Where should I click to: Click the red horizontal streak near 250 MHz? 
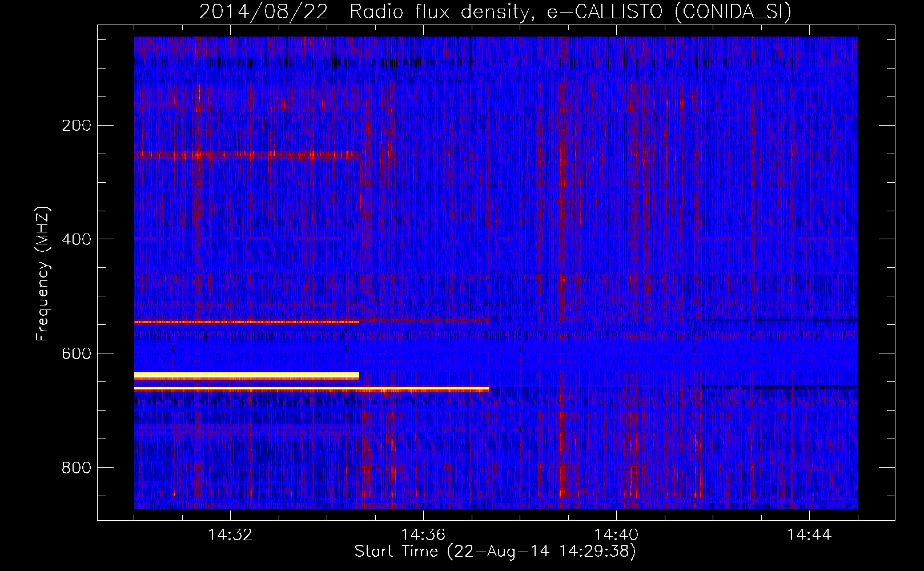point(247,155)
